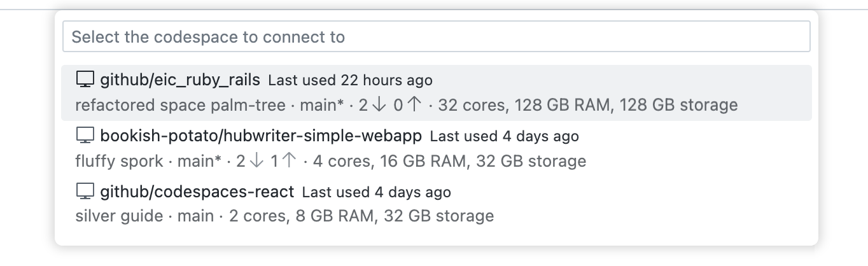868x266 pixels.
Task: Click "Last used 4 days ago" beside codespaces-react
Action: point(376,192)
